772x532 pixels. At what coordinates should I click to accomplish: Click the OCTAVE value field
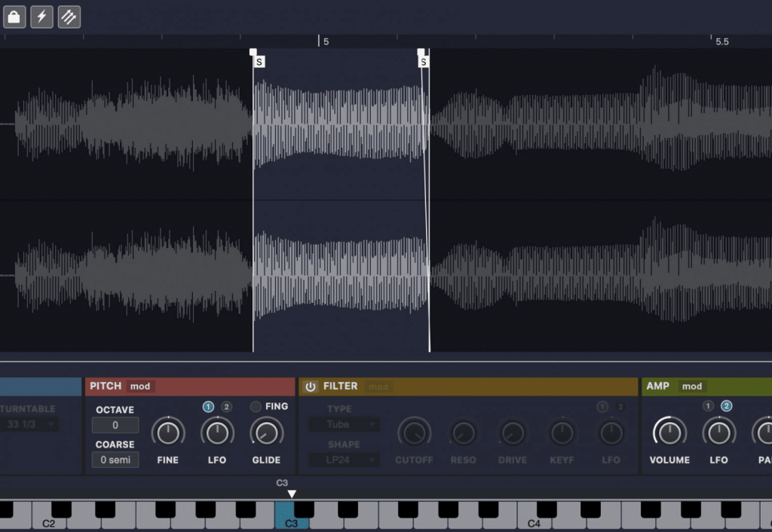(115, 426)
